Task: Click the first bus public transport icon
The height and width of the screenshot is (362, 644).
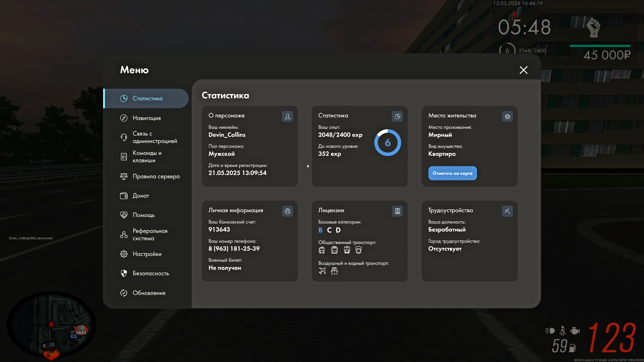Action: 322,250
